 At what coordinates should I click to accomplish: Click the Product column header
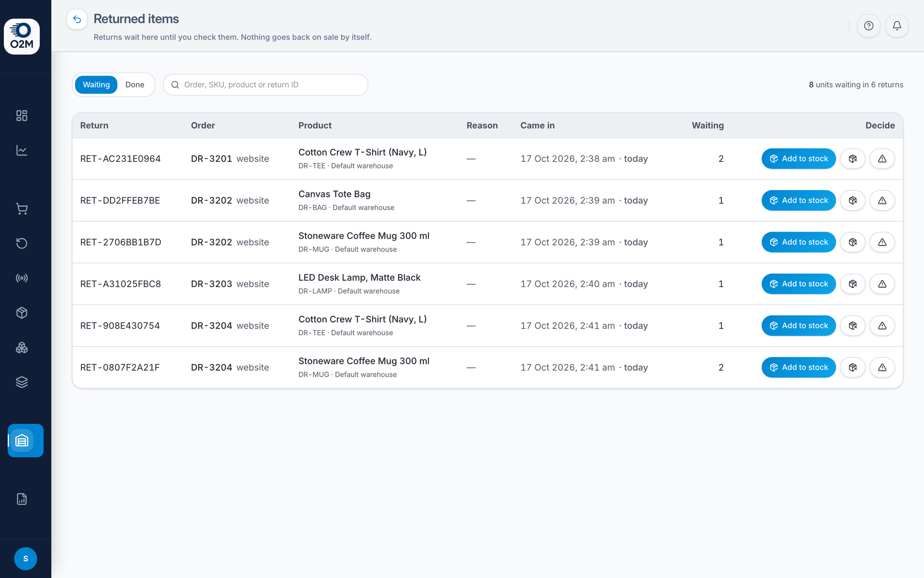coord(315,126)
